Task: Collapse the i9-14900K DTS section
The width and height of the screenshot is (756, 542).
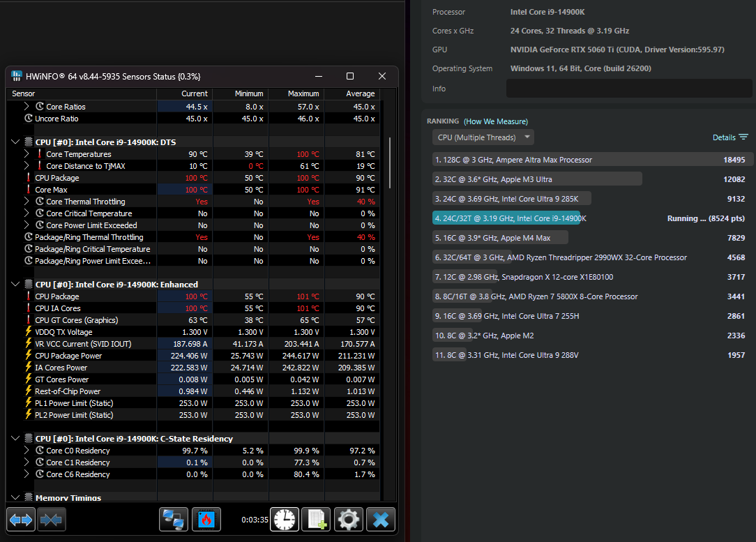Action: pyautogui.click(x=15, y=142)
